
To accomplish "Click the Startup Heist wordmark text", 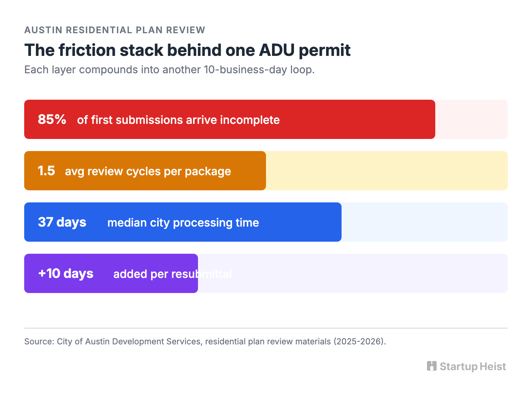I will point(473,367).
